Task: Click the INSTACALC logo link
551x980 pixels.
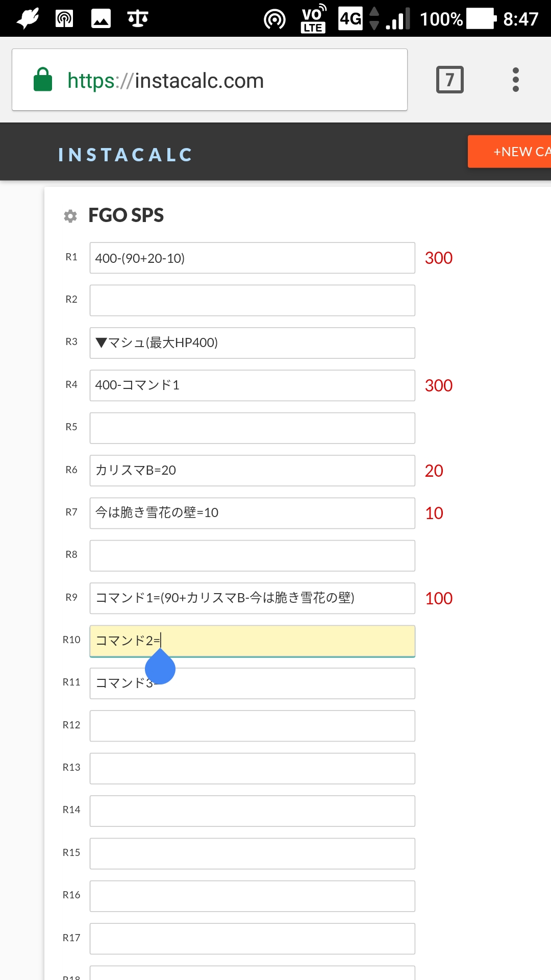Action: click(126, 155)
